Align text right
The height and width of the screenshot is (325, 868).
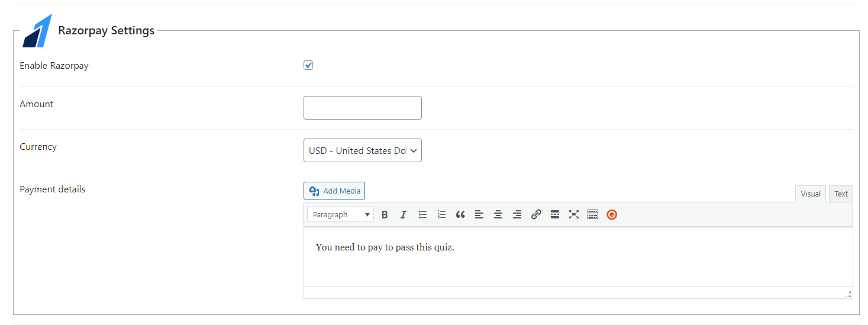tap(517, 214)
